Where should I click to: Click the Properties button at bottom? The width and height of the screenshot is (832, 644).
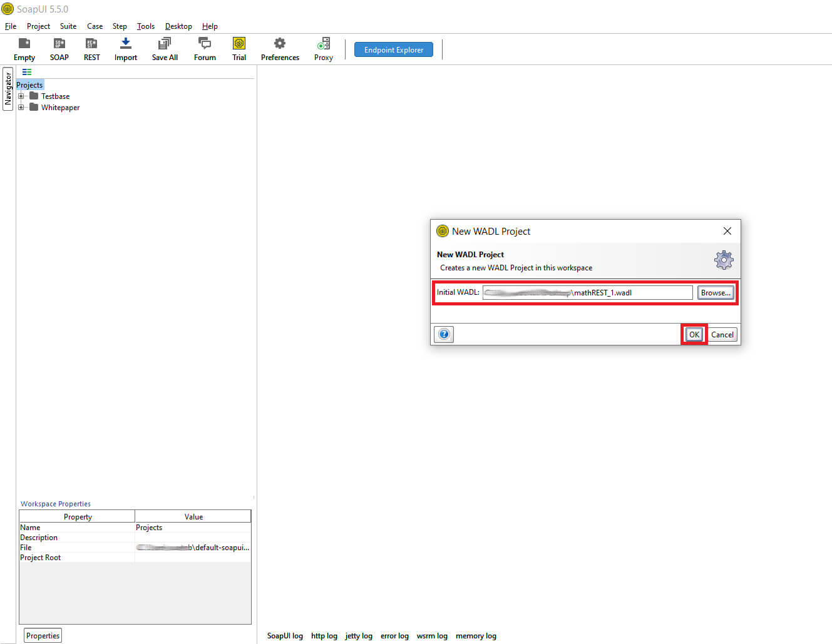click(x=43, y=635)
